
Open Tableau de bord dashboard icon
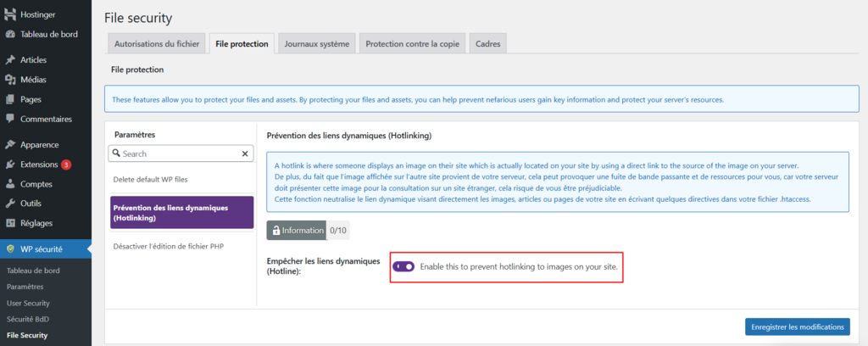10,34
